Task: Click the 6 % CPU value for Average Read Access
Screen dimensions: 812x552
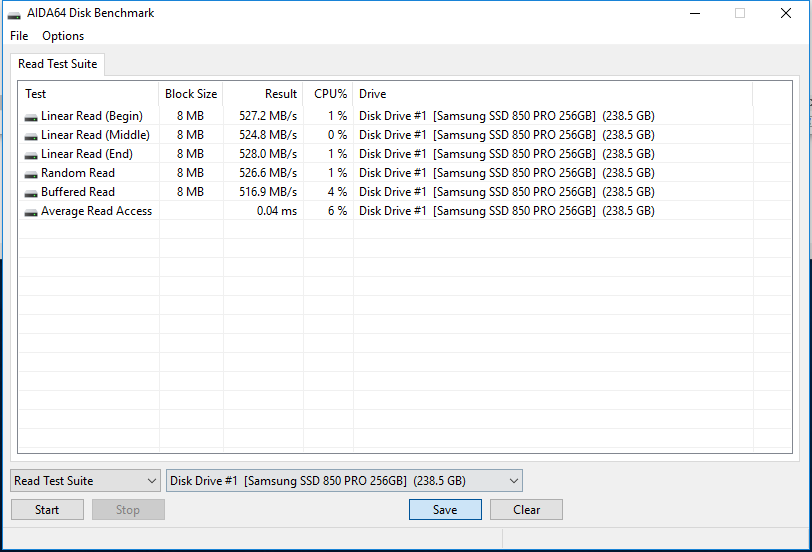Action: (x=337, y=211)
